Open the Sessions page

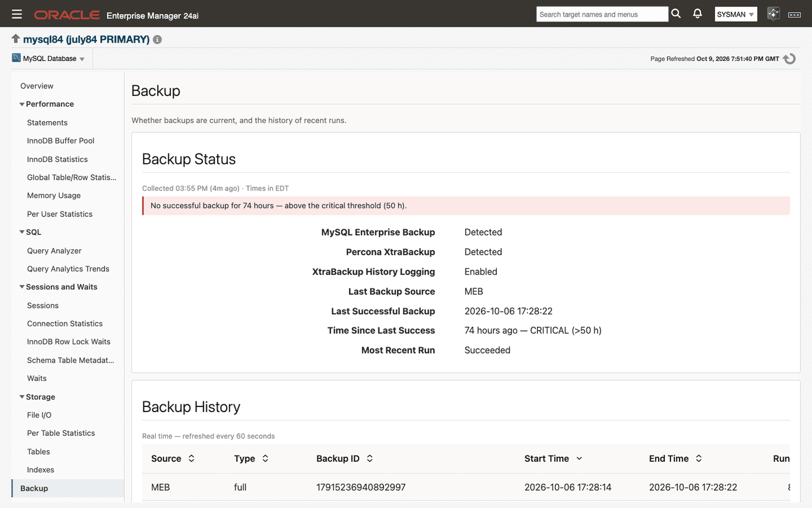43,305
